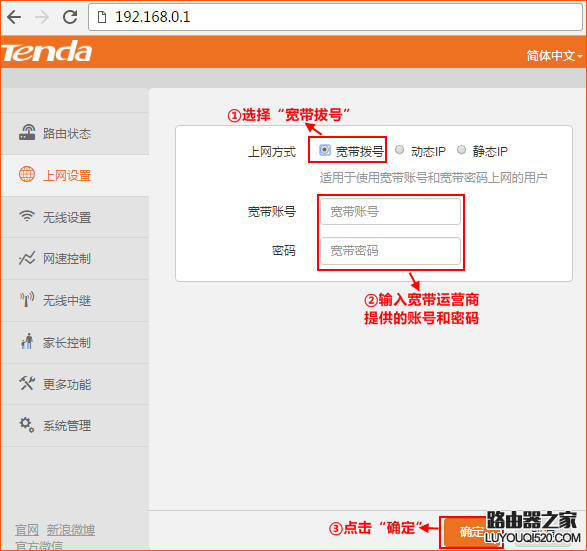Open the 官方微信 link
The width and height of the screenshot is (587, 551).
click(x=39, y=545)
